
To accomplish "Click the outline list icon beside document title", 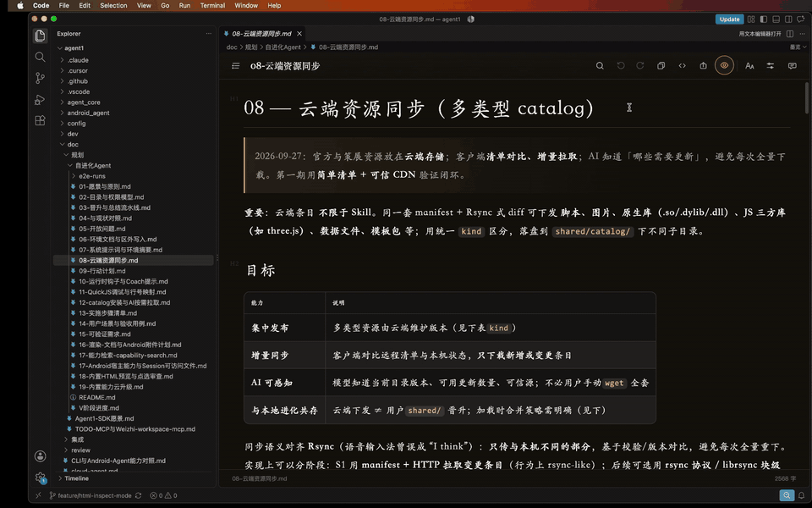I will pos(236,66).
